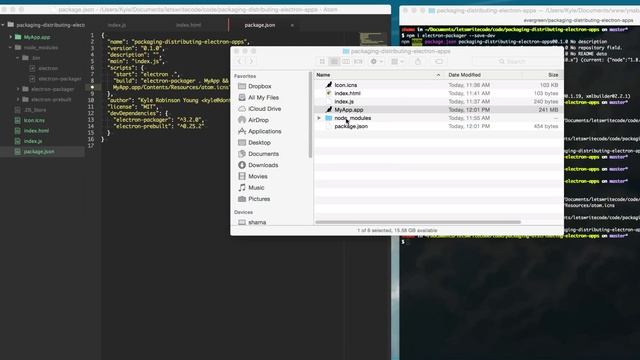Go forward in Finder navigation
The image size is (640, 360).
click(x=251, y=61)
